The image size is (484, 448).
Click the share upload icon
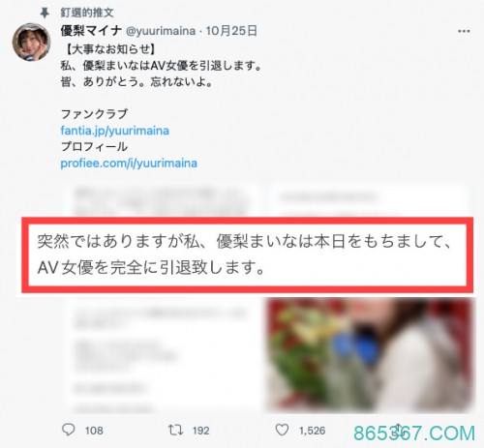pyautogui.click(x=398, y=430)
